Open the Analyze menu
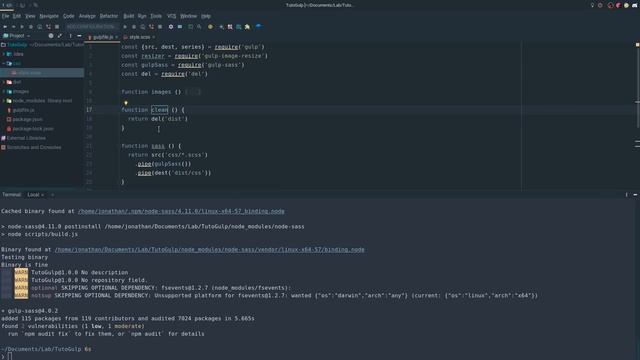 click(87, 16)
